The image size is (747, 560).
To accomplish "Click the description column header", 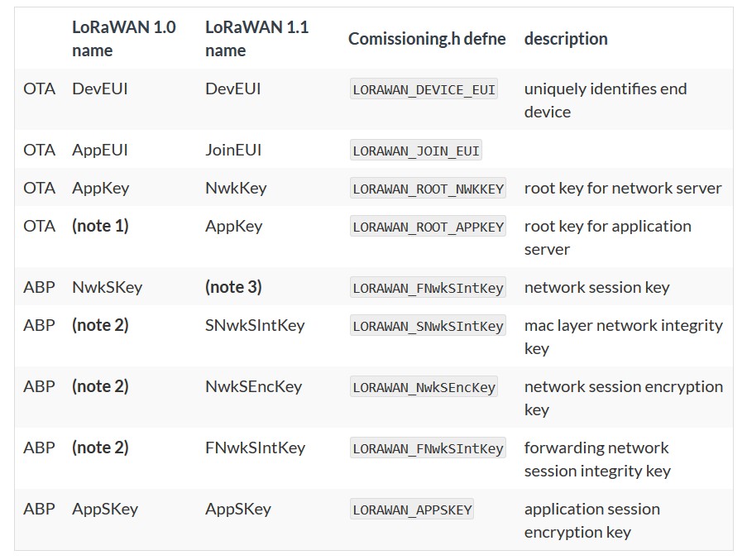I will click(566, 39).
